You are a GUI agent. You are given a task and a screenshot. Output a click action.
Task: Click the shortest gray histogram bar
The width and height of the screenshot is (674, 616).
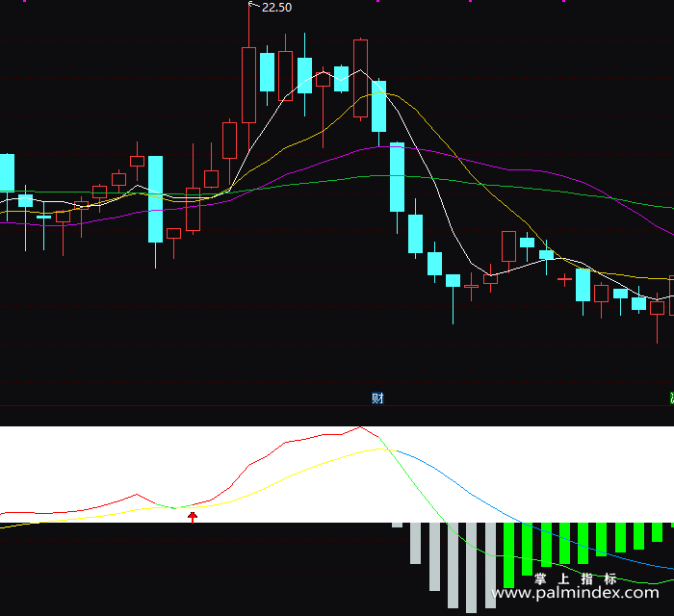pos(397,525)
